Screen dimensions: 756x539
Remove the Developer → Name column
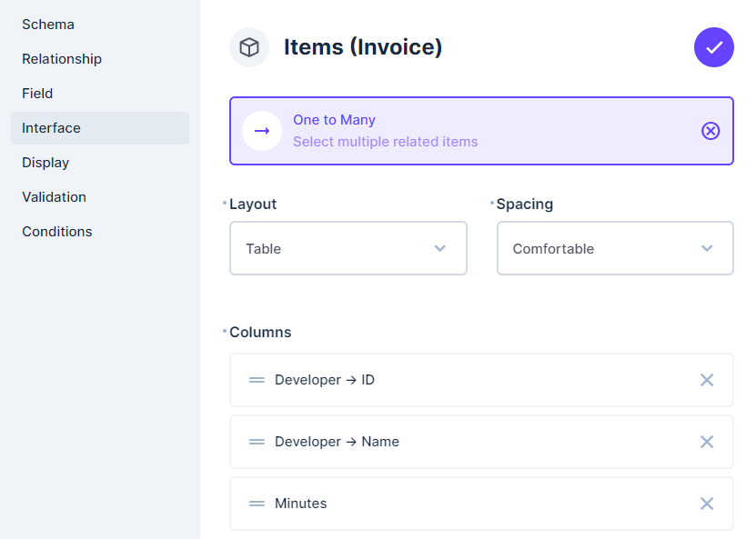point(707,442)
